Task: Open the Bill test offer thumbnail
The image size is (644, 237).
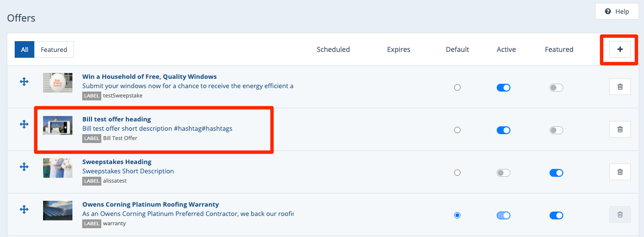Action: (x=58, y=125)
